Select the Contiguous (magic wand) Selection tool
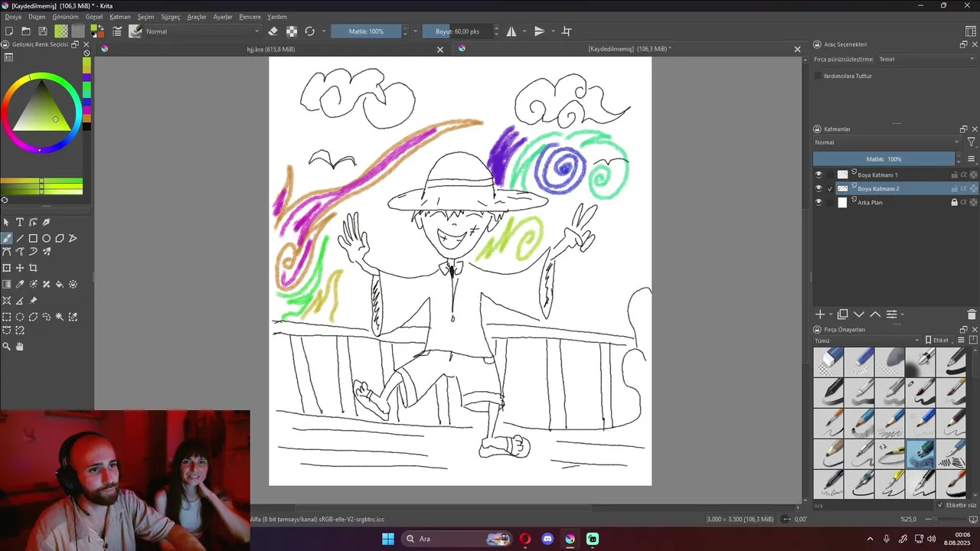 coord(60,317)
